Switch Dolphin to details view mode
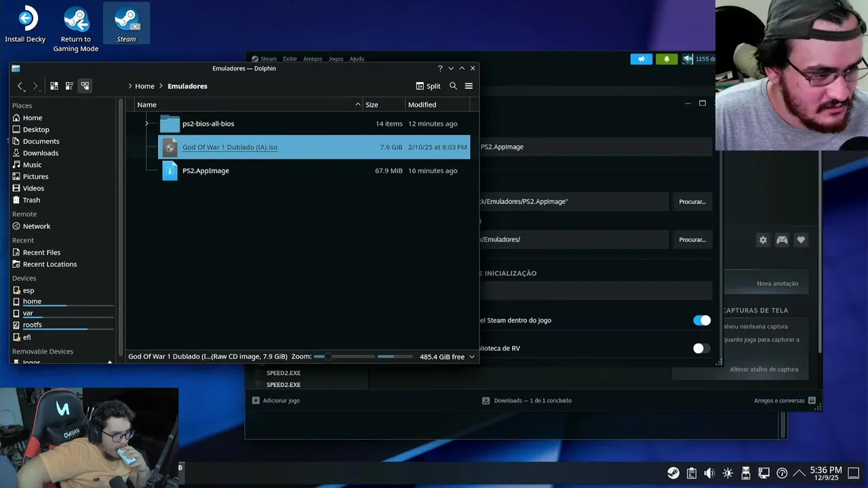This screenshot has width=868, height=488. [85, 86]
